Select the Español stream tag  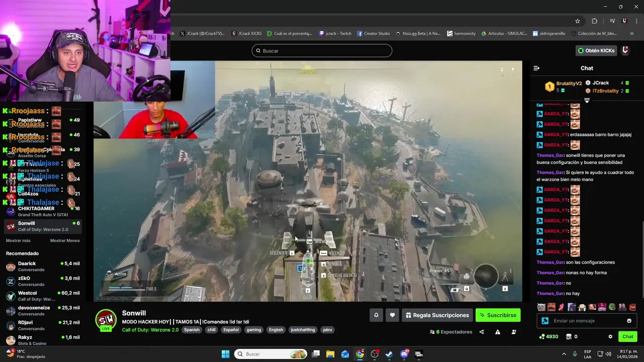click(x=231, y=330)
